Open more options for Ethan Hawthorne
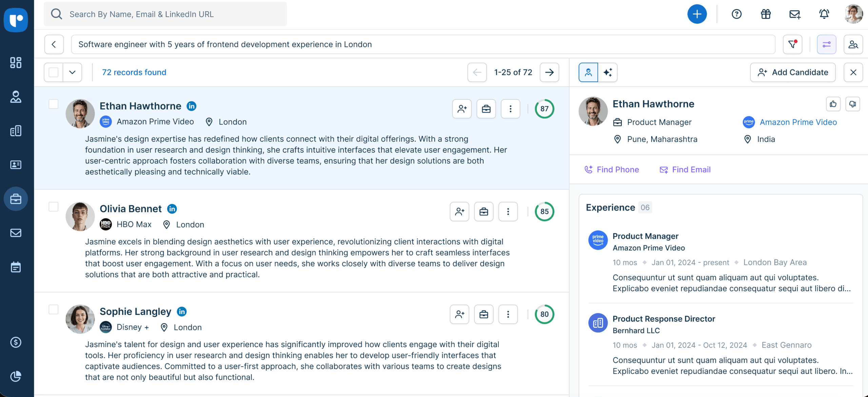868x397 pixels. pos(510,109)
